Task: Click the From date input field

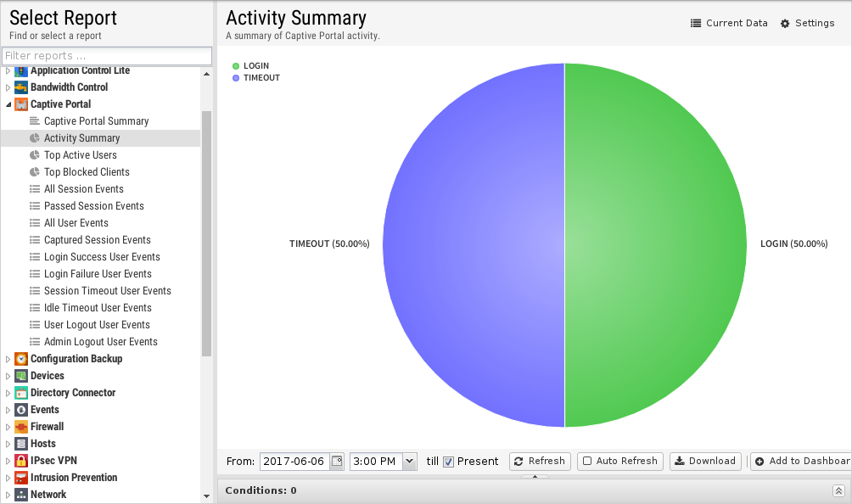Action: coord(294,461)
